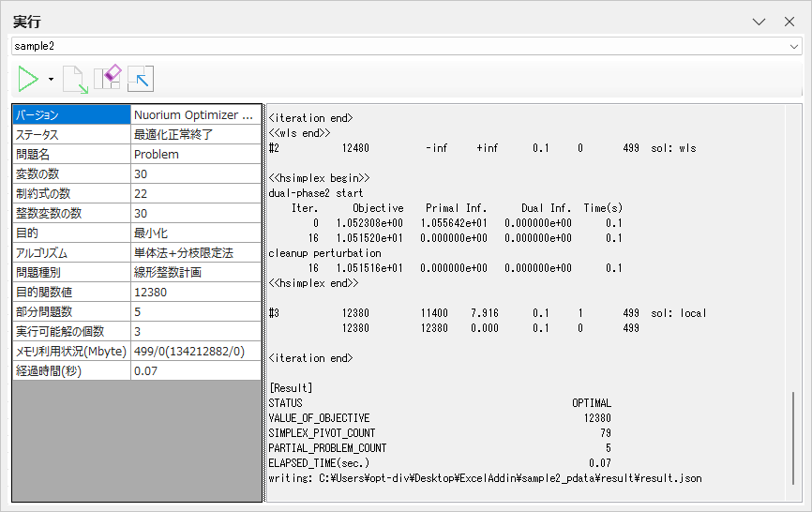Select the ステータス row label
The image size is (812, 512).
pos(71,135)
